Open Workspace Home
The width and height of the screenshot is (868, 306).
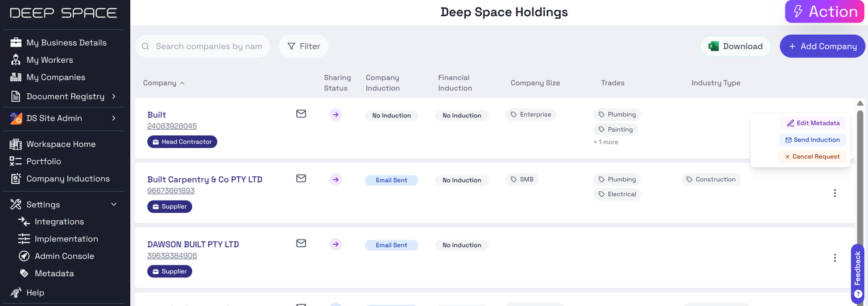(61, 144)
